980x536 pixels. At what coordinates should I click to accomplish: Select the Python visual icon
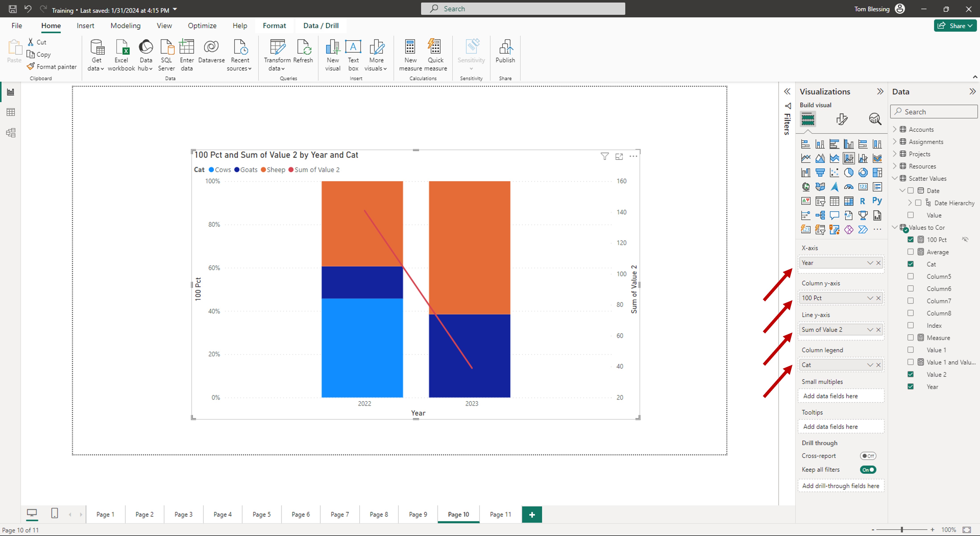pos(878,201)
